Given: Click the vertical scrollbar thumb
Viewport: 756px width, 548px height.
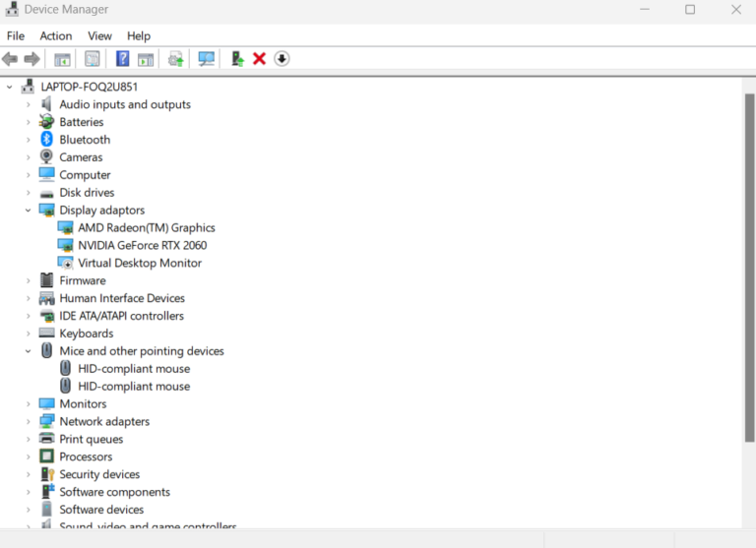Looking at the screenshot, I should (x=749, y=268).
